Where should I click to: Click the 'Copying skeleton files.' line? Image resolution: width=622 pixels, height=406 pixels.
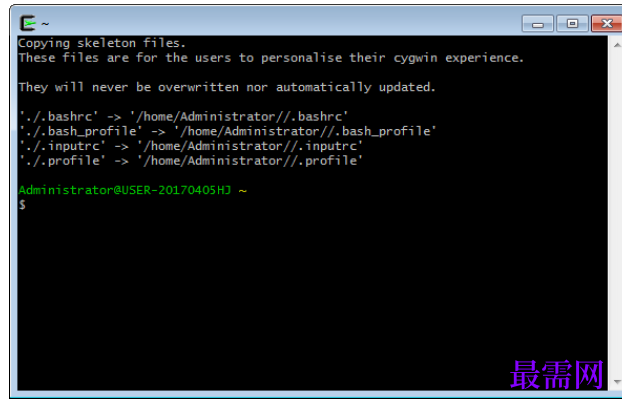pos(102,43)
